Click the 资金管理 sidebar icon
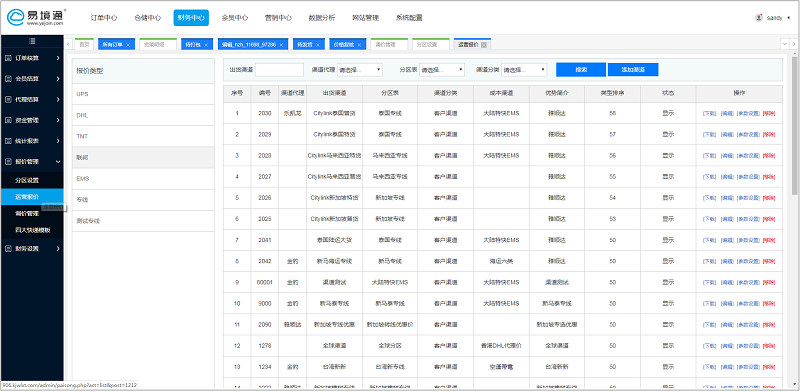Screen dimensions: 800x392 [x=8, y=120]
